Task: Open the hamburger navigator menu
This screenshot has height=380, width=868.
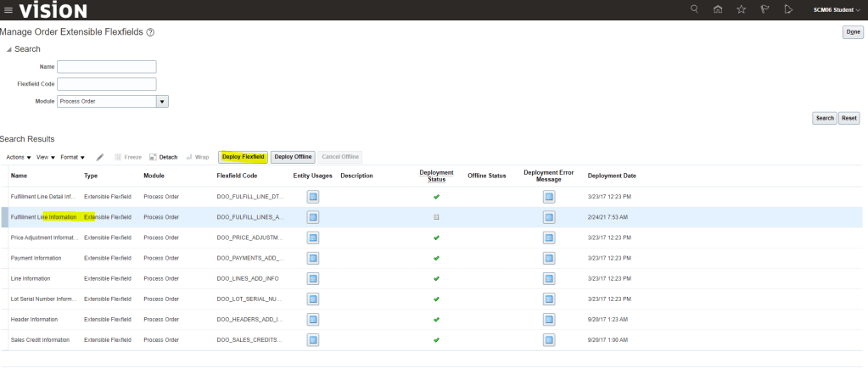Action: pyautogui.click(x=8, y=10)
